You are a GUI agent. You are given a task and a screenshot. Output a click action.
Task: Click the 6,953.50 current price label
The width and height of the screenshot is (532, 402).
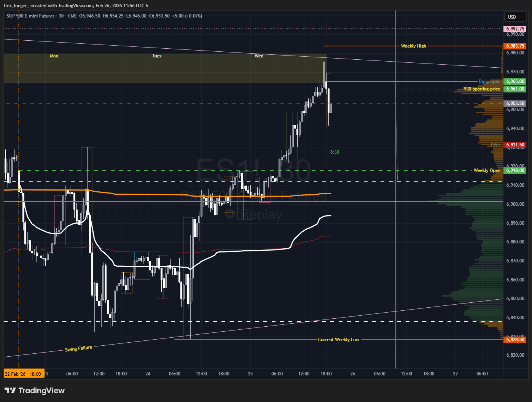pyautogui.click(x=515, y=103)
